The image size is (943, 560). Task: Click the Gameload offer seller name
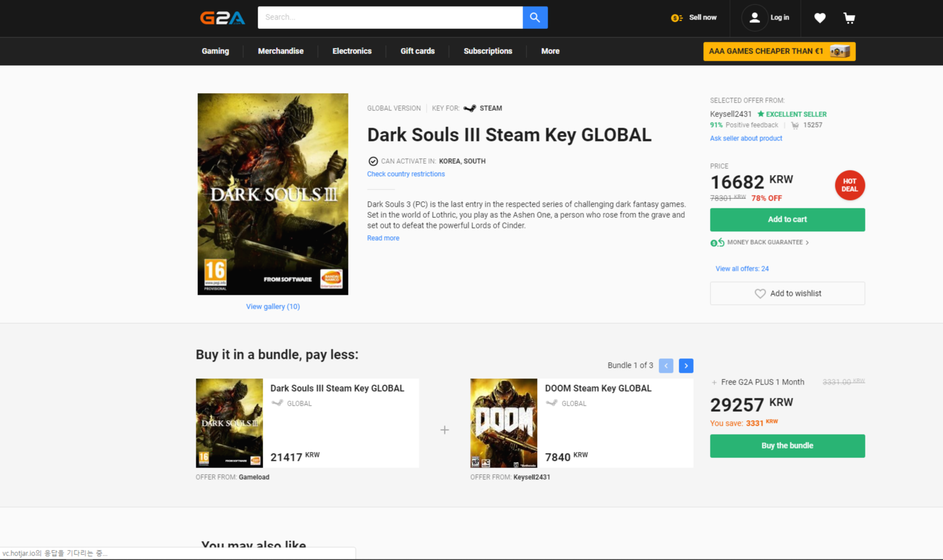point(254,477)
